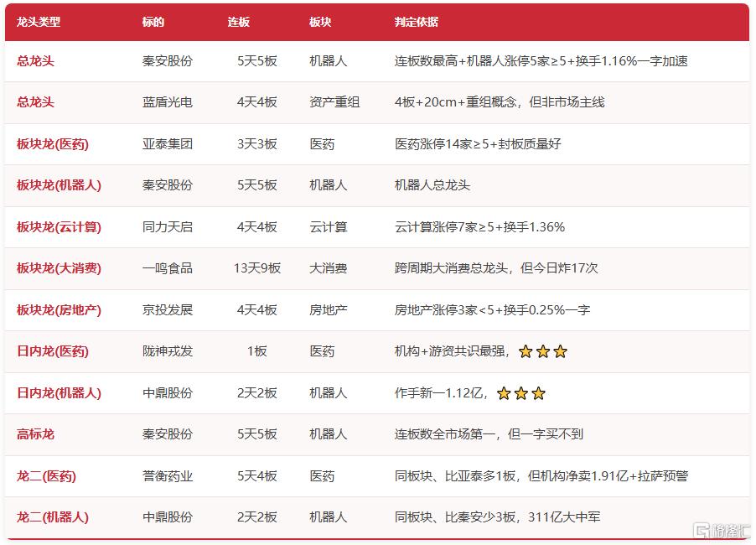
Task: Click the 高标龙 row label
Action: coord(36,434)
